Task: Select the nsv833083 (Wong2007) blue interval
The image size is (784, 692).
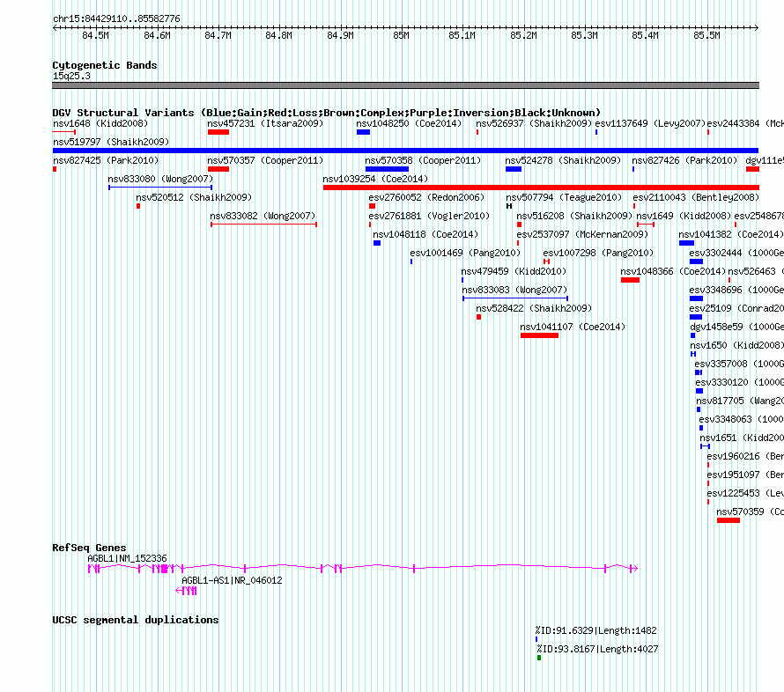Action: (515, 298)
